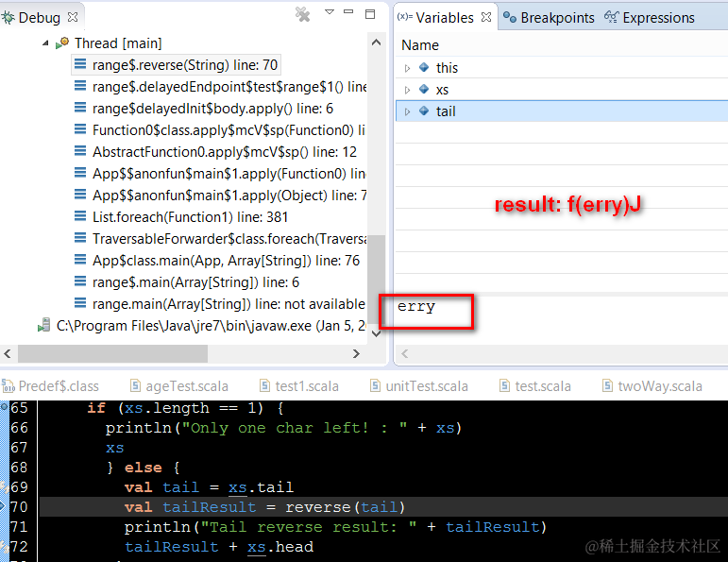
Task: Click the javaw.exe process icon
Action: click(x=44, y=325)
